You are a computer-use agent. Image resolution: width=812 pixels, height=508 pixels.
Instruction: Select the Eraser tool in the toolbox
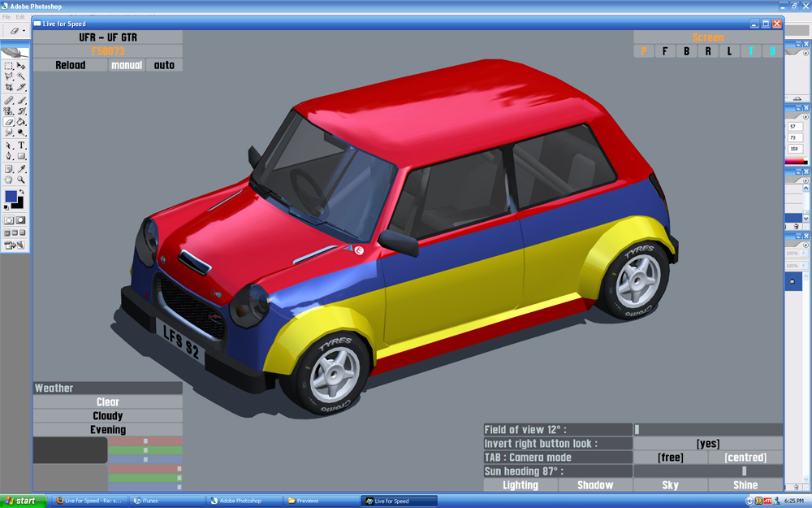point(9,122)
